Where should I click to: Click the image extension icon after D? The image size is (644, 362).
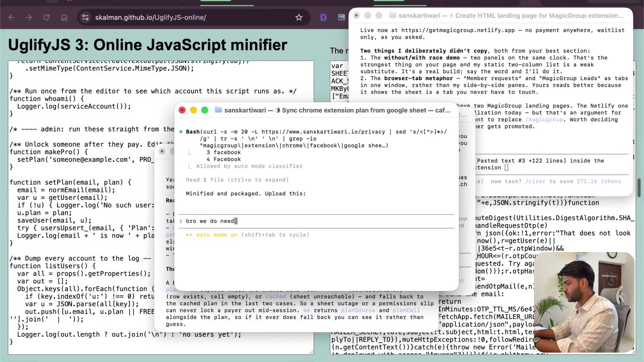click(341, 17)
